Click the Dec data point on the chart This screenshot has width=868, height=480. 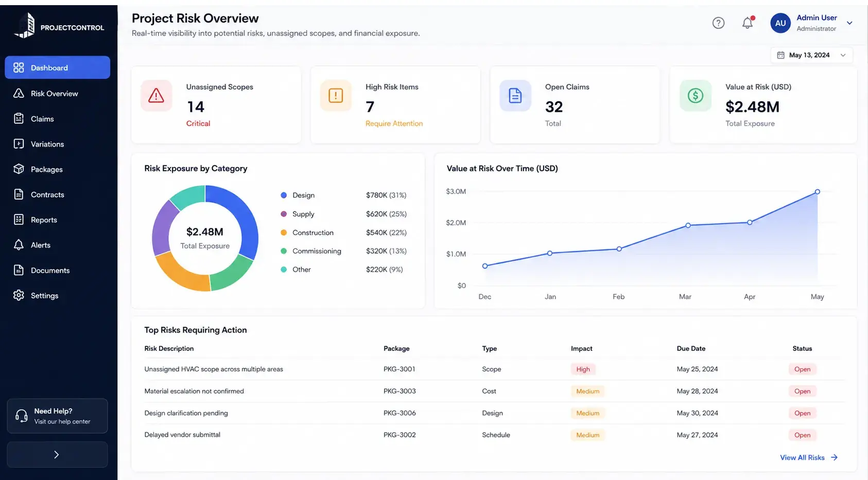[x=485, y=266]
